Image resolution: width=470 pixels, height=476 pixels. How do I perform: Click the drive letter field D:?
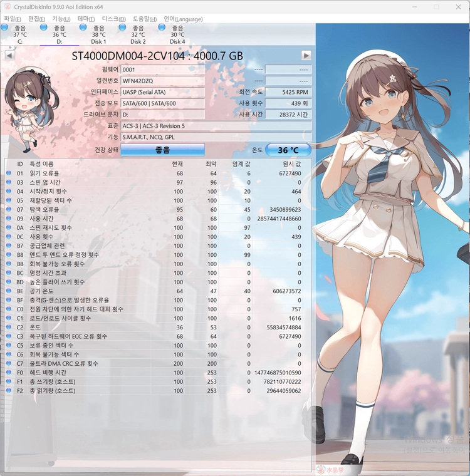point(162,115)
